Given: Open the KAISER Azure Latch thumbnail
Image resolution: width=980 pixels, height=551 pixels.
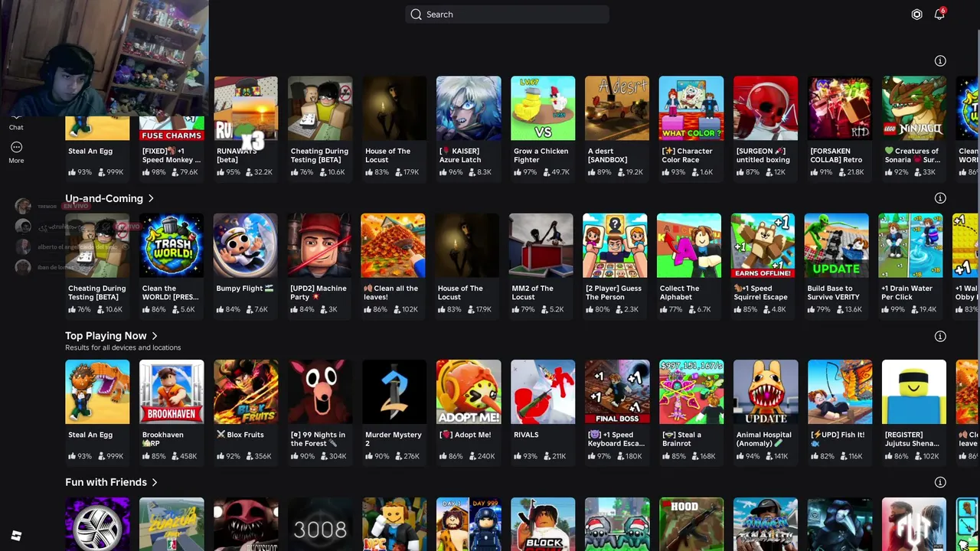Looking at the screenshot, I should tap(469, 109).
